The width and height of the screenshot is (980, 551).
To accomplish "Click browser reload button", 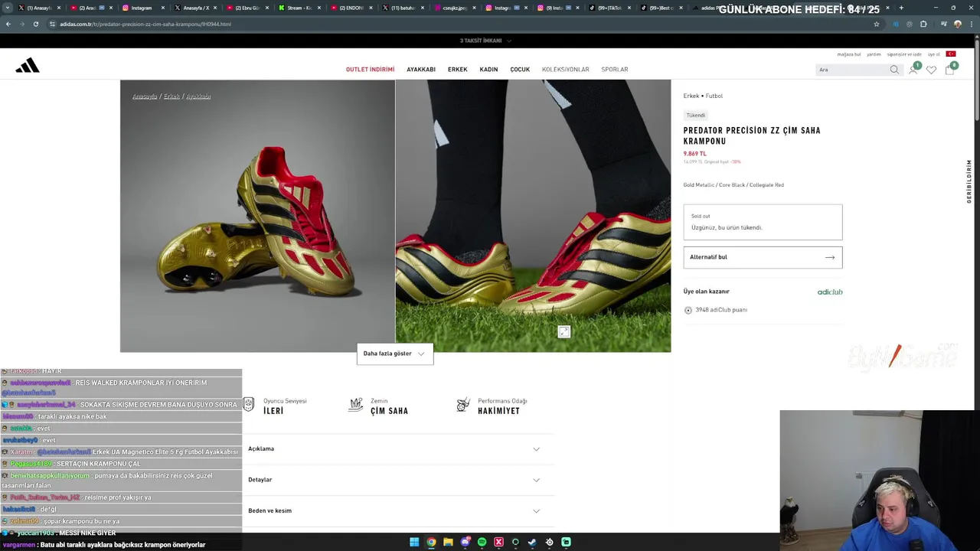I will [x=35, y=24].
